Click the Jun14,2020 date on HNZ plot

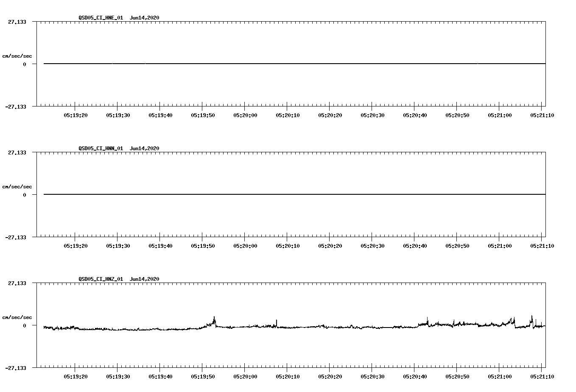145,279
